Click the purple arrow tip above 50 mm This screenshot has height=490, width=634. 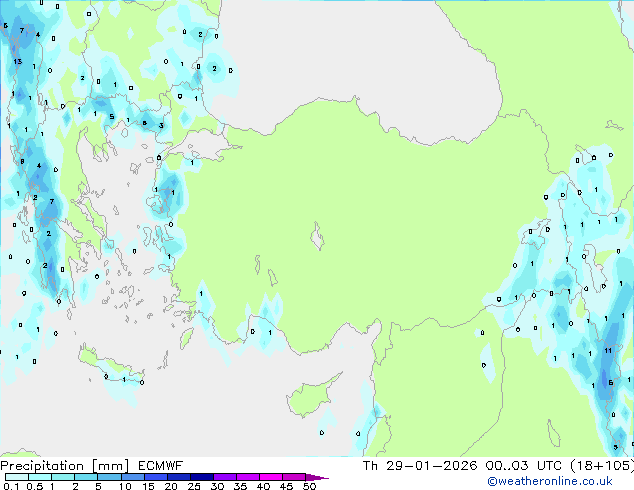[x=317, y=477]
